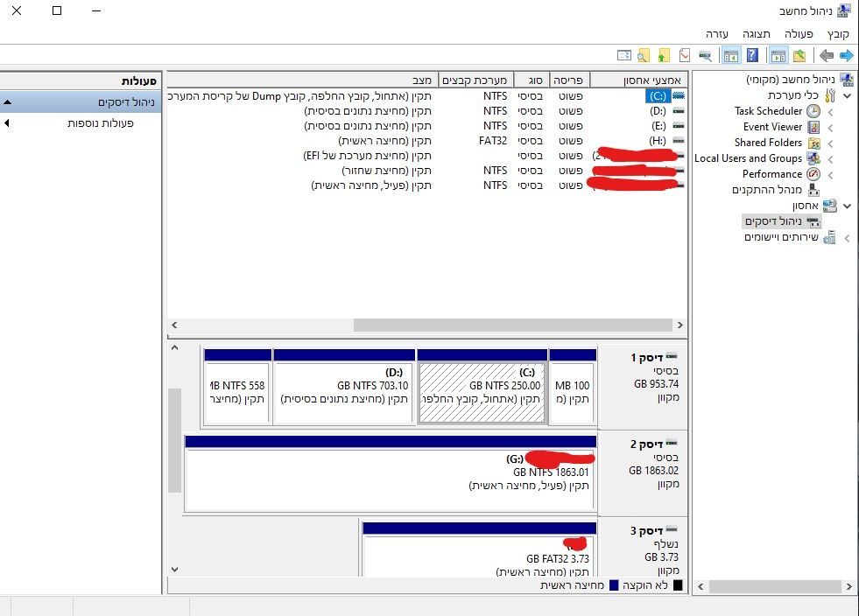Click the blue right-pointing arrow toolbar icon

(x=847, y=55)
